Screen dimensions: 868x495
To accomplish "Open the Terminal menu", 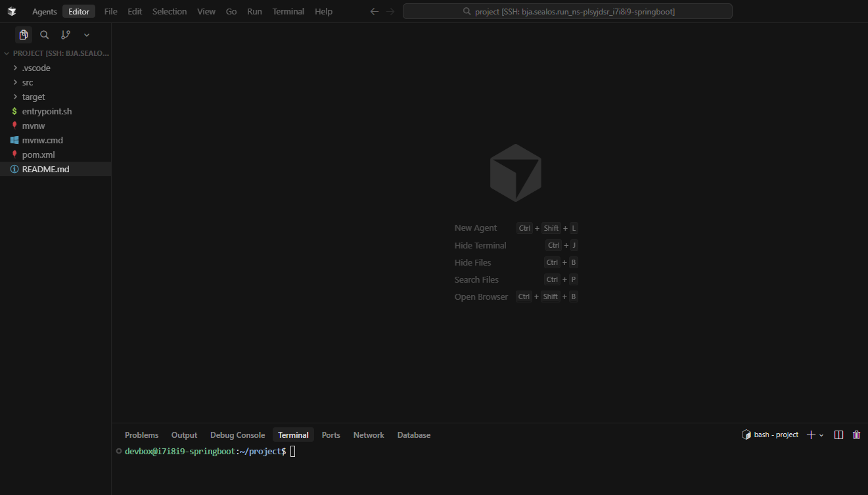I will [x=288, y=11].
